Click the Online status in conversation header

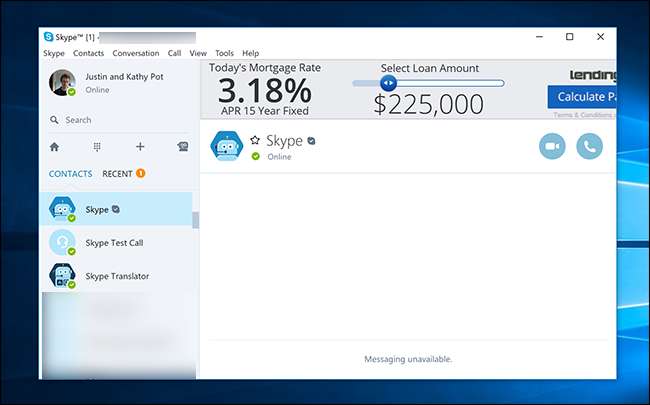[x=279, y=157]
